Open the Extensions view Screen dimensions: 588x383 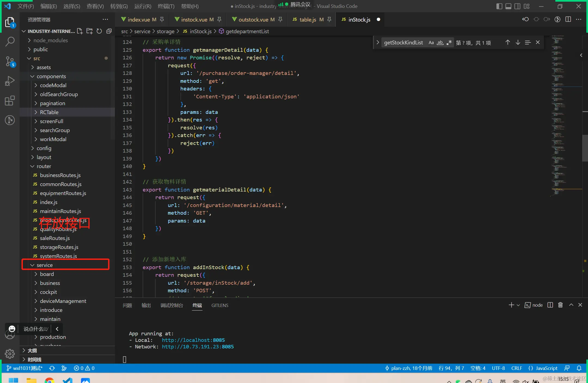pyautogui.click(x=10, y=101)
